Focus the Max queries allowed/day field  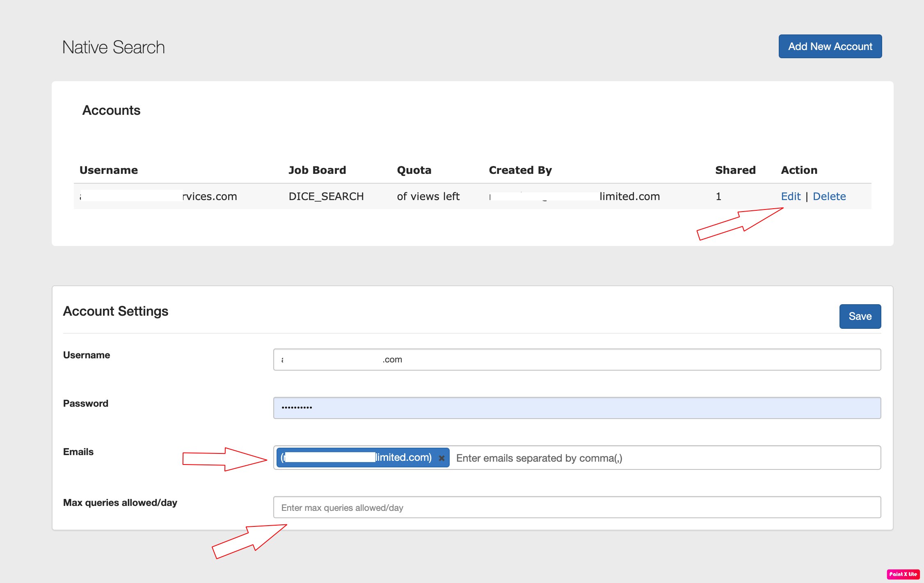(576, 508)
